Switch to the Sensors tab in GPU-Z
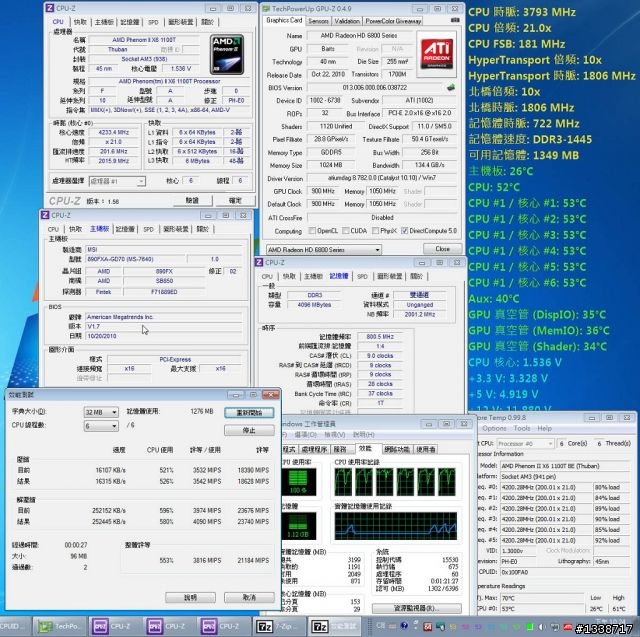This screenshot has width=640, height=637. point(318,21)
